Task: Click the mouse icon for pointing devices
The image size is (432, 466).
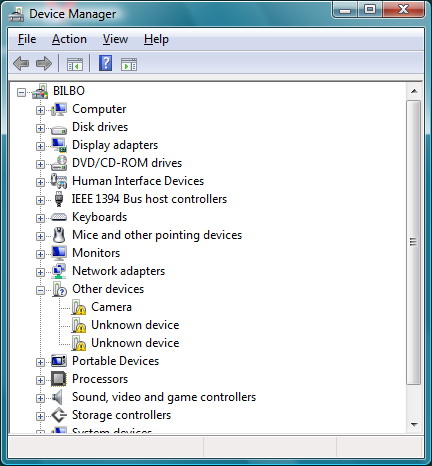Action: coord(59,235)
